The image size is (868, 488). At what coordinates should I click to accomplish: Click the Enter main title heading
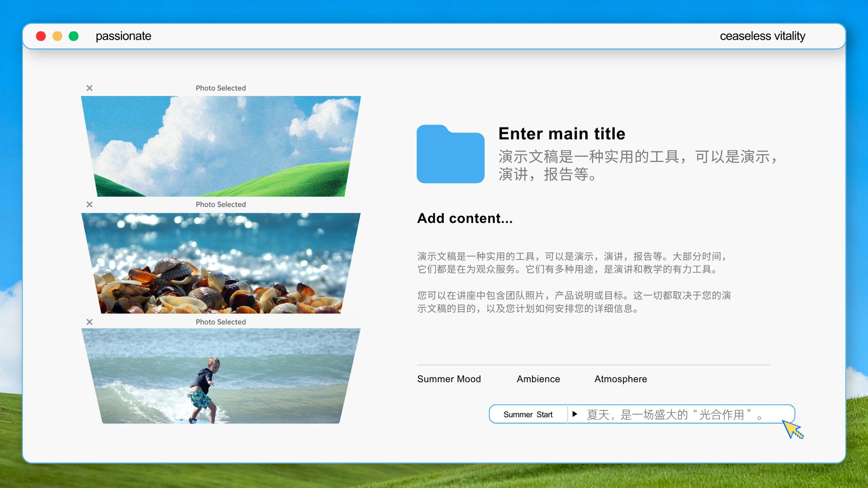[x=561, y=133]
